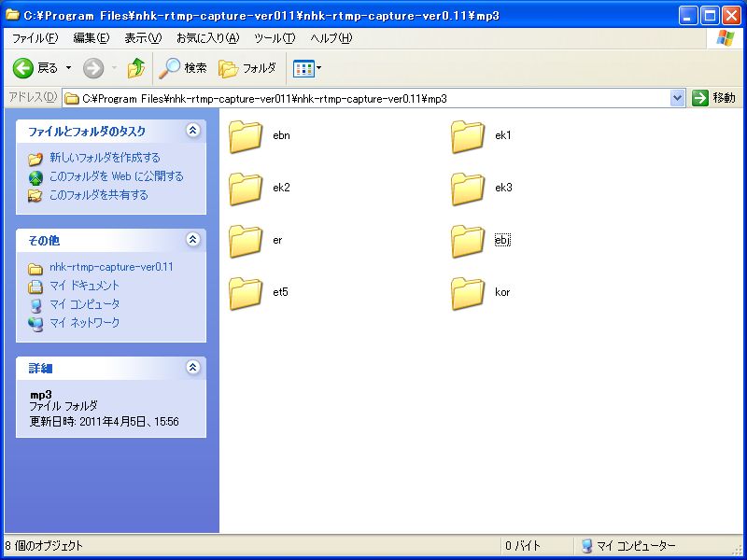The image size is (747, 560).
Task: Click the ek3 folder name label
Action: [x=503, y=188]
